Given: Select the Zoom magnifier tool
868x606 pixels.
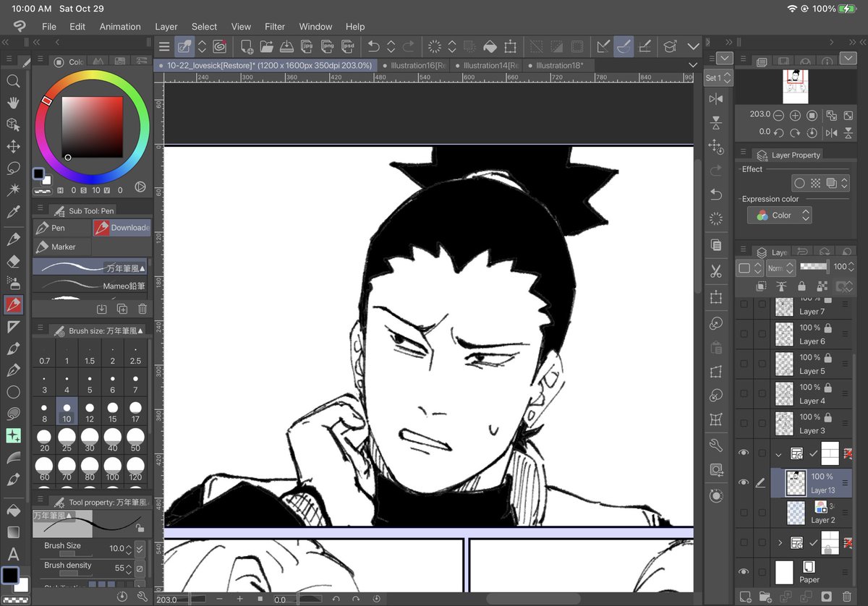Looking at the screenshot, I should click(13, 81).
